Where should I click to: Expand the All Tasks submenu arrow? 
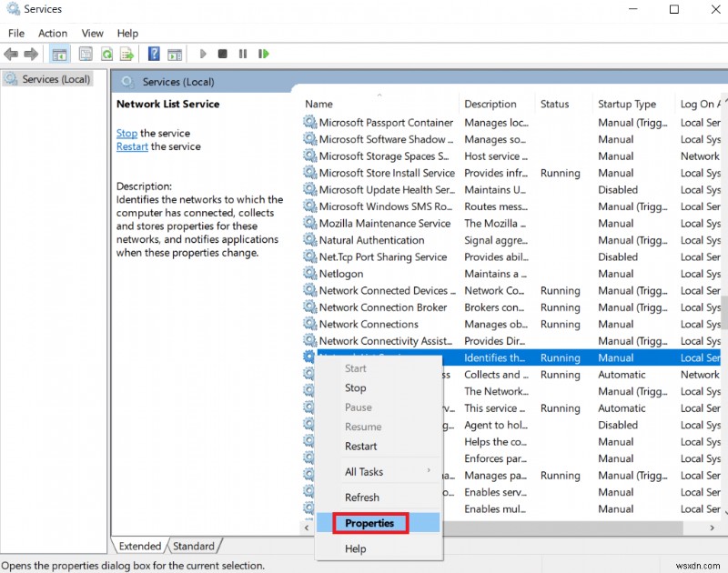click(429, 471)
